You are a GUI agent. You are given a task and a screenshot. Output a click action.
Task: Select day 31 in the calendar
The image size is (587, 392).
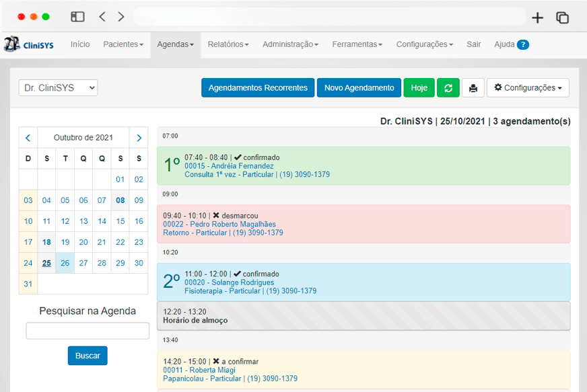point(28,284)
